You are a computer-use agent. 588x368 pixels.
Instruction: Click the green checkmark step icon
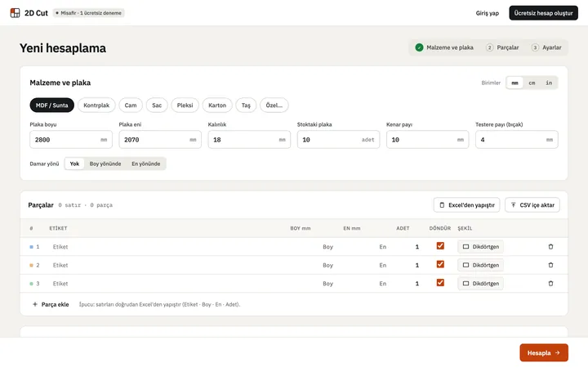pyautogui.click(x=419, y=47)
